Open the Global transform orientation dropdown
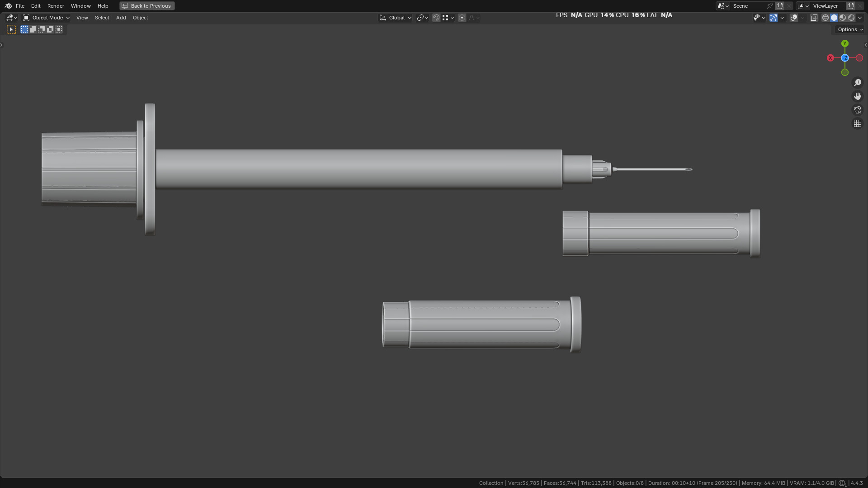This screenshot has height=488, width=868. point(396,18)
